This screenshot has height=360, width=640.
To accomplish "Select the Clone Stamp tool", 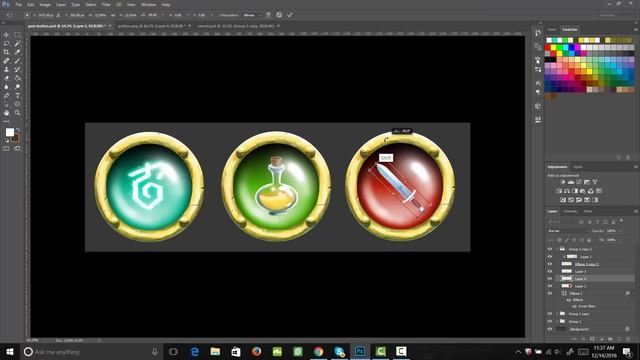I will pos(7,69).
